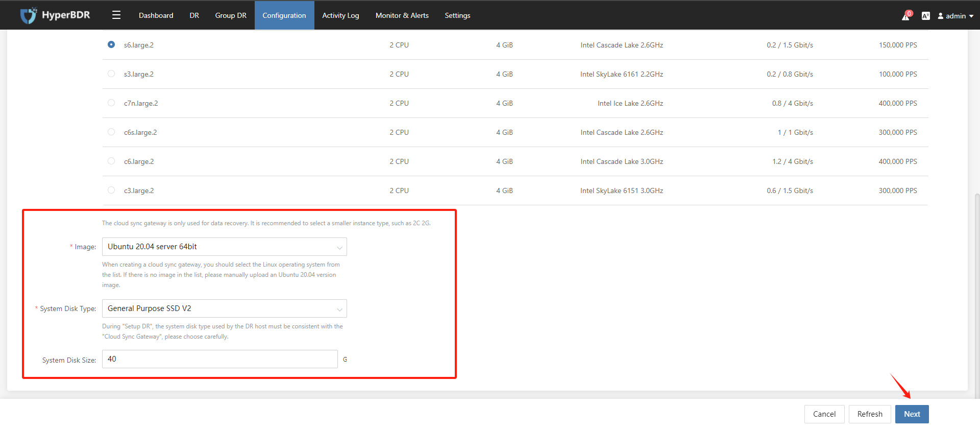Click the 150,000 PPS value
Screen dimensions: 980x429
tap(898, 45)
